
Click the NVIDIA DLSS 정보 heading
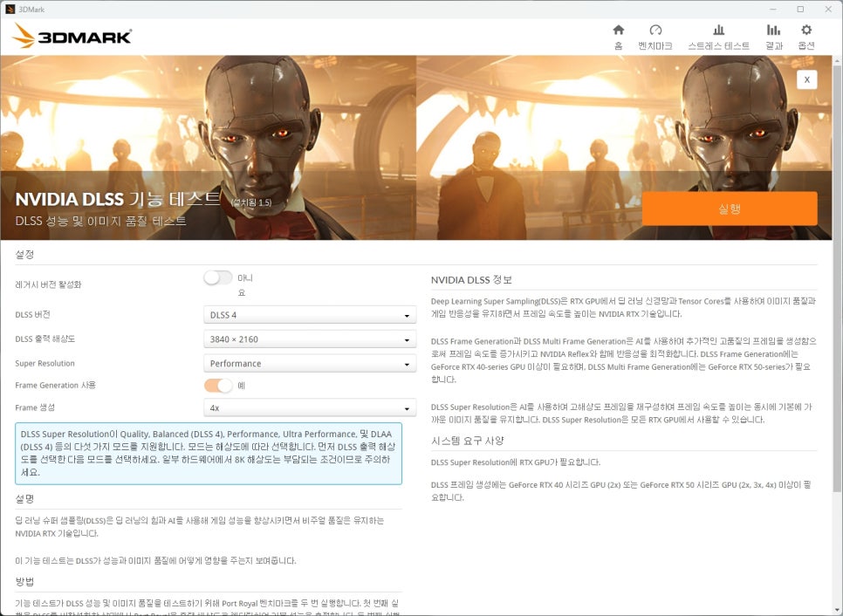tap(471, 280)
